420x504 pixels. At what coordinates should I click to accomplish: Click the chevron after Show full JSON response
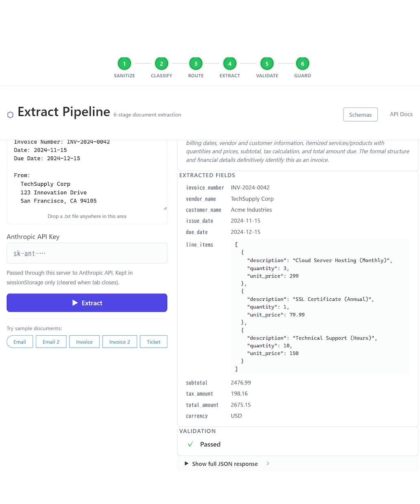(x=268, y=463)
